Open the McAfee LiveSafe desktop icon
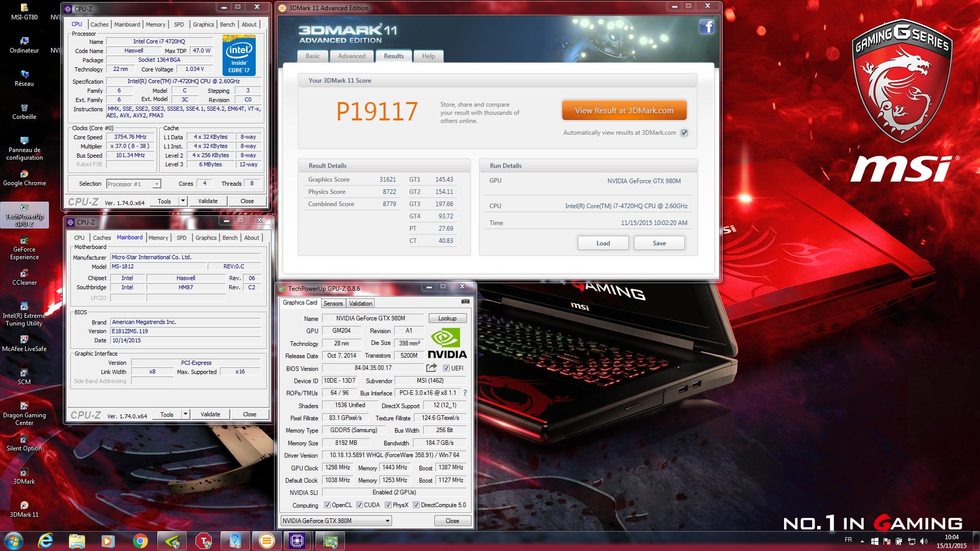 coord(24,344)
